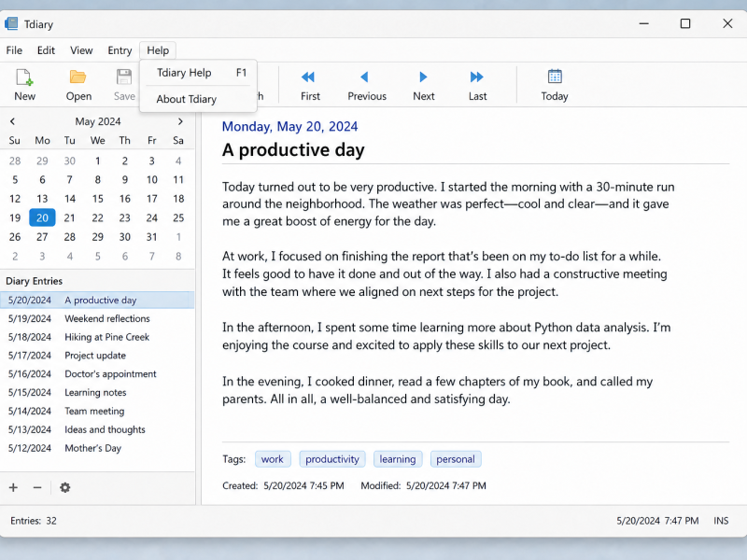Select May 31 in the calendar
The width and height of the screenshot is (747, 560).
click(151, 237)
